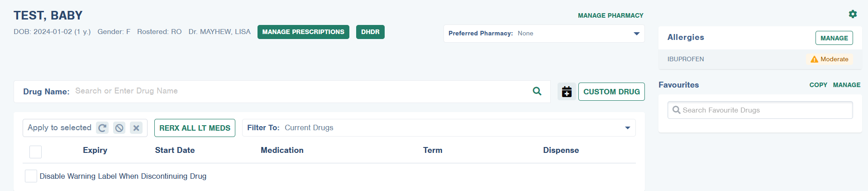868x191 pixels.
Task: Click Copy in the Favourites section
Action: pos(818,85)
